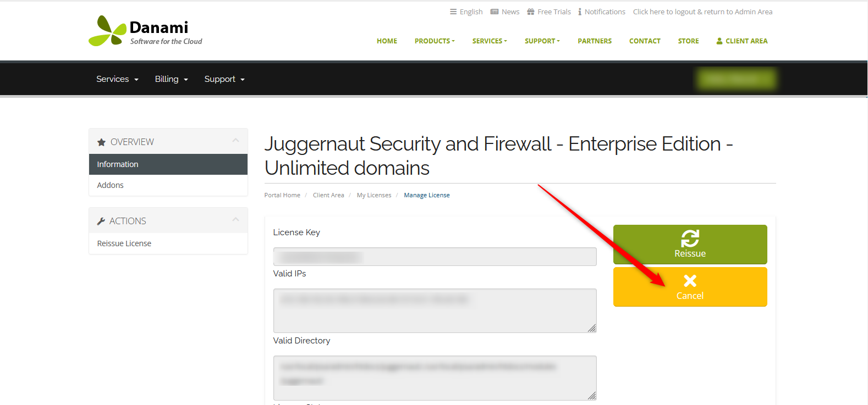Click Reissue License in Actions sidebar

[168, 243]
